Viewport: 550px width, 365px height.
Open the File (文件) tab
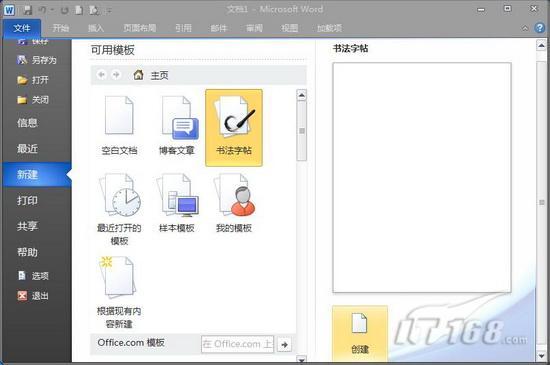click(x=22, y=28)
